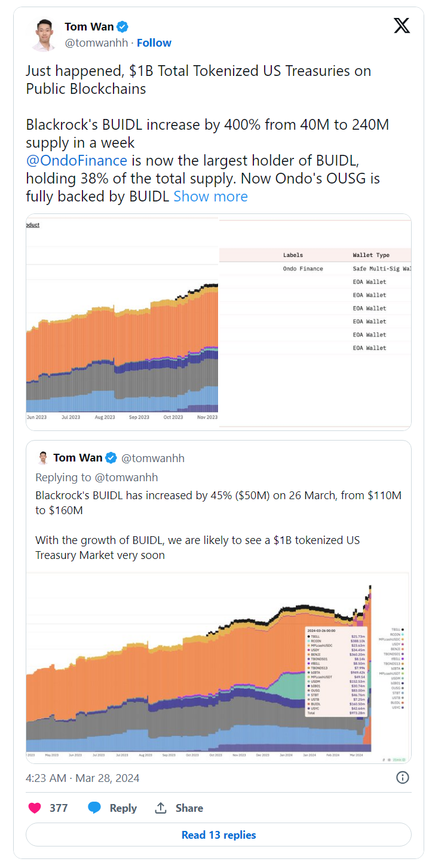Click the verified badge beside the top Tom Wan name
The image size is (426, 868).
click(122, 26)
